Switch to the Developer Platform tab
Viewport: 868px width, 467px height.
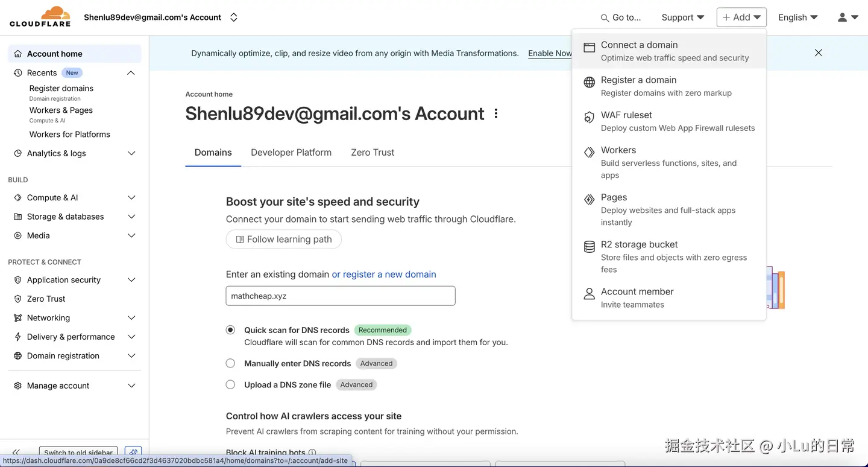291,153
